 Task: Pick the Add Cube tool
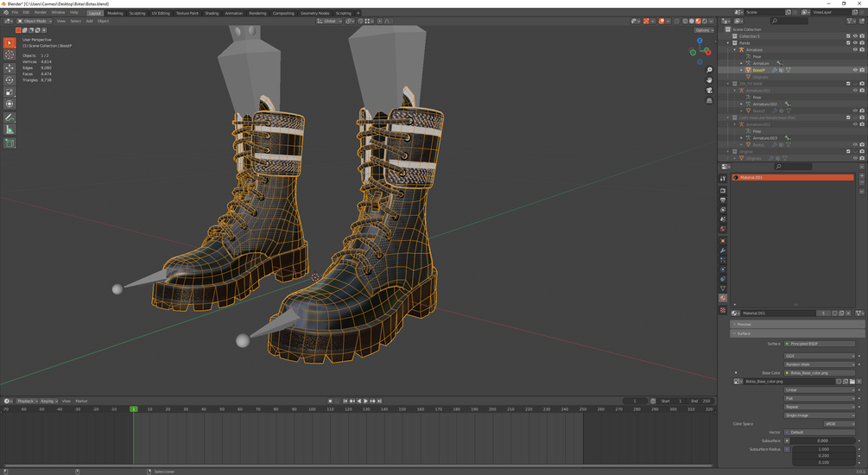(10, 142)
